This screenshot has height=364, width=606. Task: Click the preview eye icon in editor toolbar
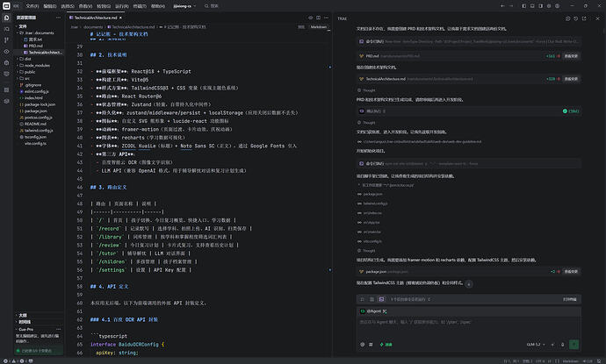coord(310,18)
